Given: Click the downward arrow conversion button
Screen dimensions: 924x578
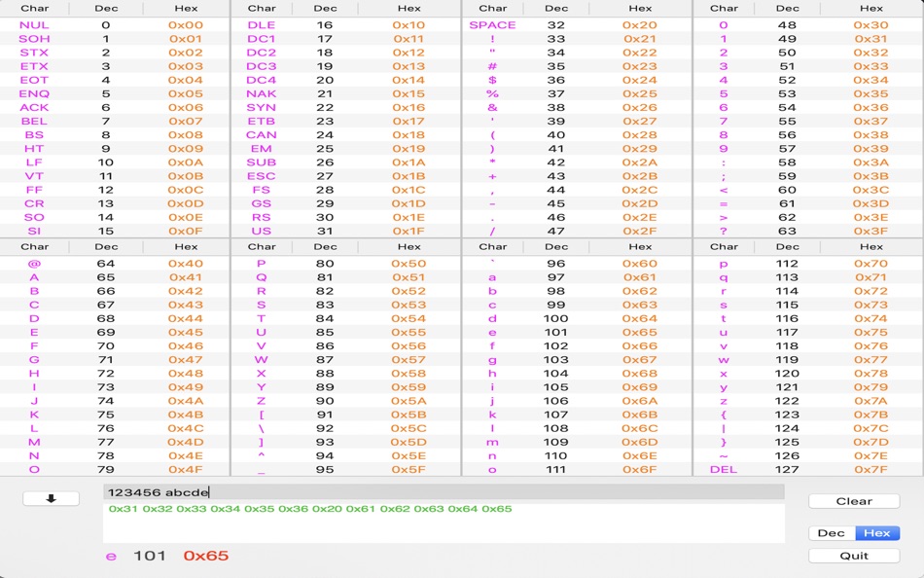Looking at the screenshot, I should coord(50,497).
